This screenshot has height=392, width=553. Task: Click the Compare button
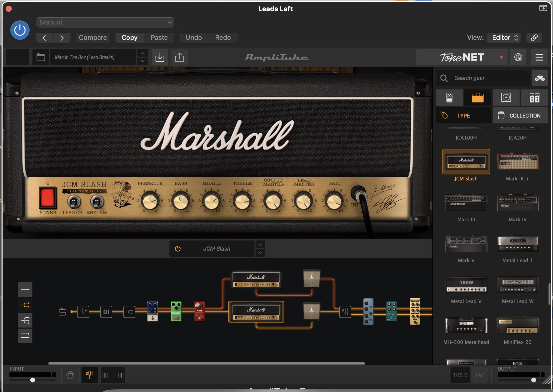click(x=93, y=38)
